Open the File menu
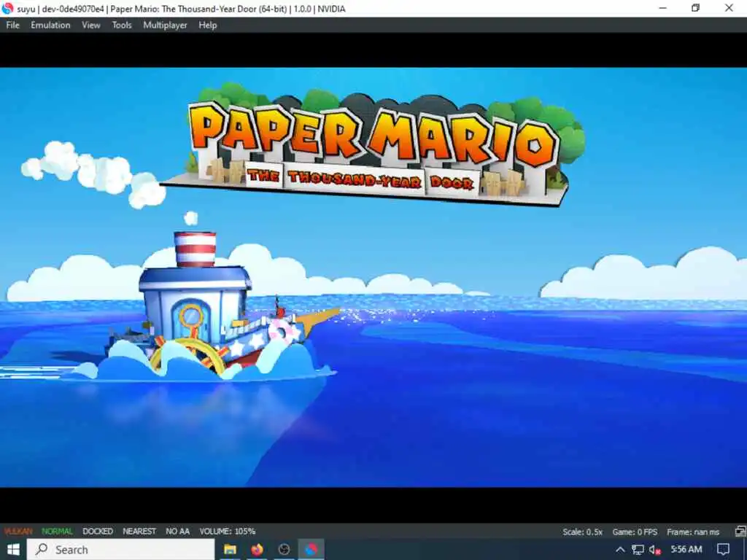This screenshot has width=747, height=560. point(13,26)
